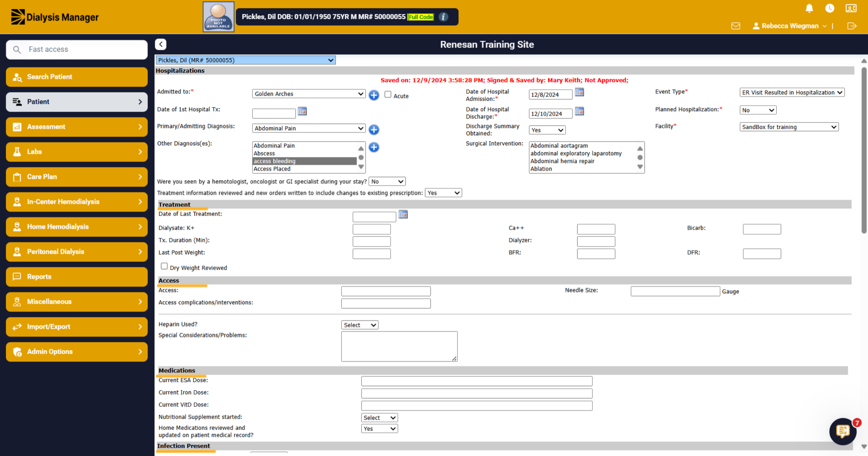868x456 pixels.
Task: Open calendar for Date of Last Treatment
Action: [x=403, y=215]
